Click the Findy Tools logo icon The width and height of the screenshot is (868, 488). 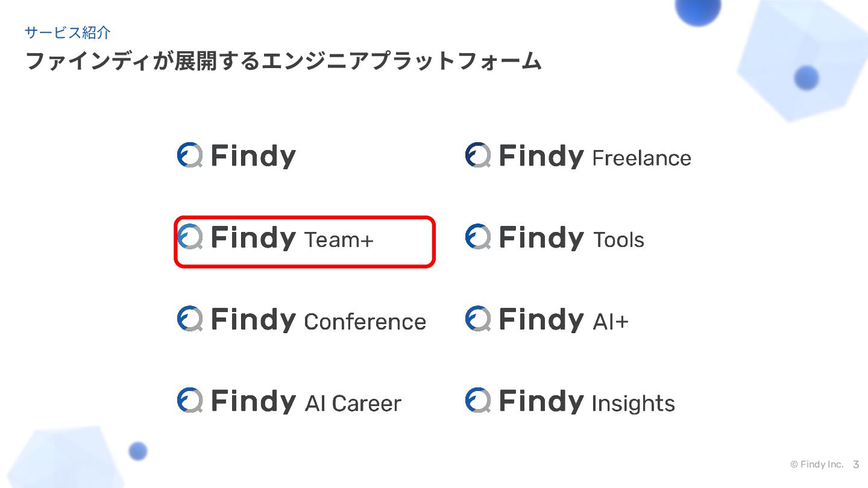coord(478,237)
